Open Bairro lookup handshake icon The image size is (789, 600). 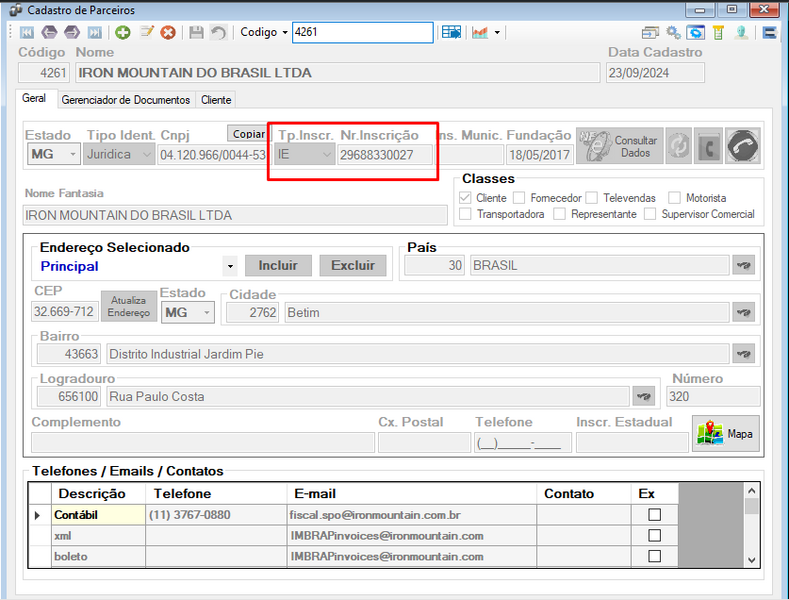(744, 354)
